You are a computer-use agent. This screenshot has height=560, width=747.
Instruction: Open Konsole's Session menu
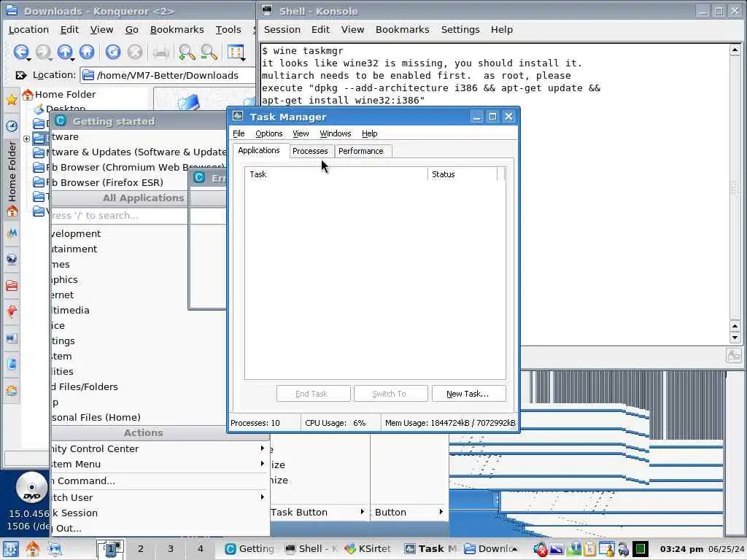[282, 29]
